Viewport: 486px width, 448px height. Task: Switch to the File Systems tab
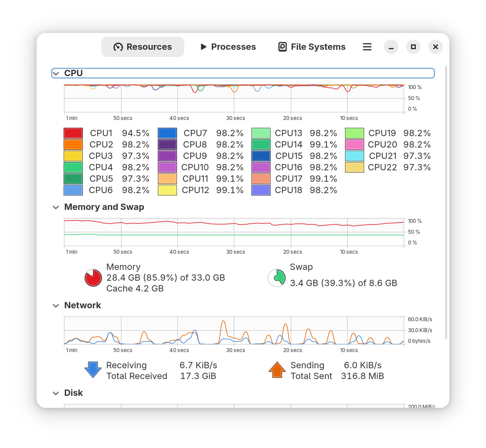312,47
